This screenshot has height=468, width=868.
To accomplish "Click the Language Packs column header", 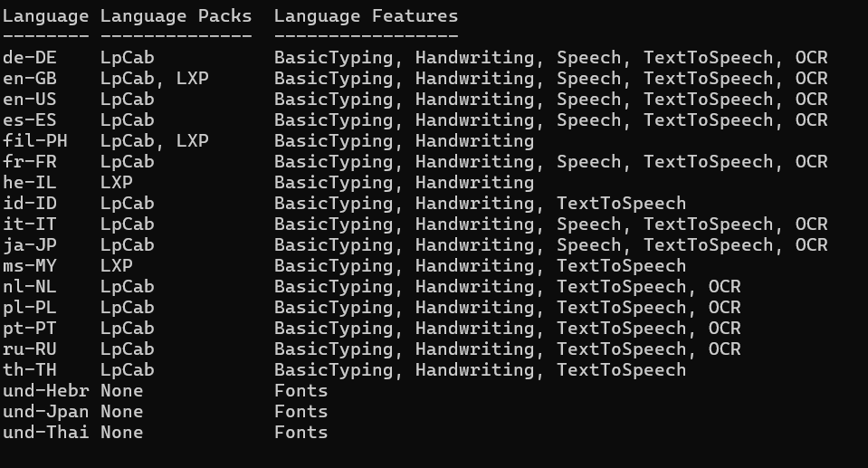I will coord(176,16).
